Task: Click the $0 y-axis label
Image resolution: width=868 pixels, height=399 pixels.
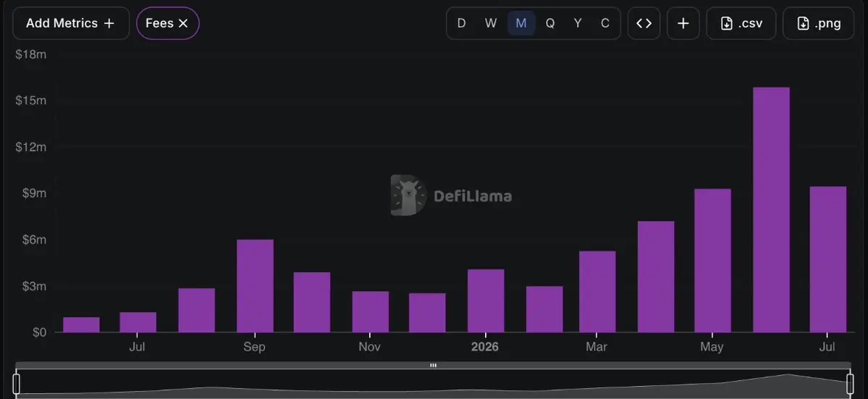Action: pos(39,332)
